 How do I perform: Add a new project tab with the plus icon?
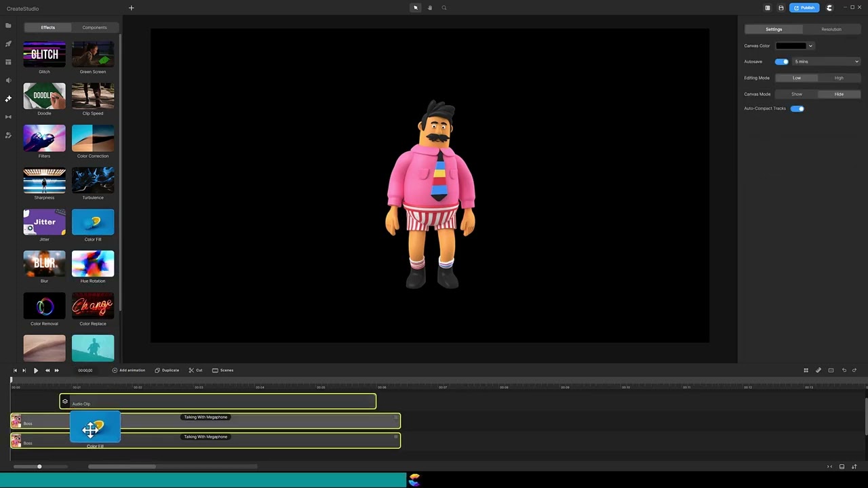click(131, 8)
